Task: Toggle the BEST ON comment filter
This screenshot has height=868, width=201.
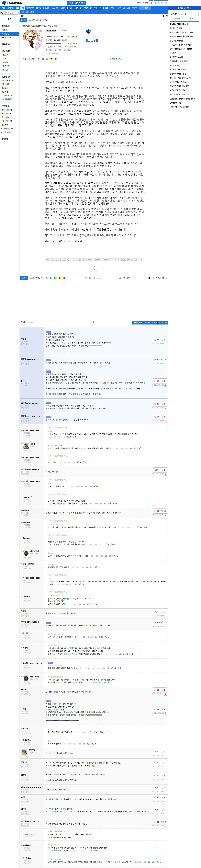Action: (138, 322)
